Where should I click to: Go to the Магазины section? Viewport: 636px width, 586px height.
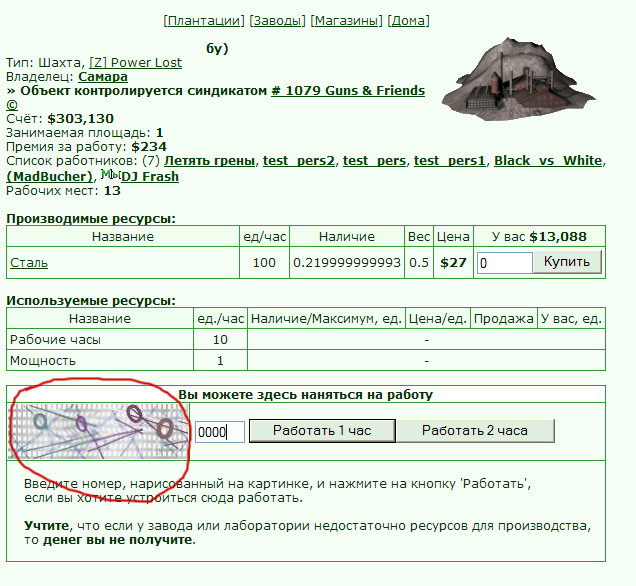tap(346, 21)
